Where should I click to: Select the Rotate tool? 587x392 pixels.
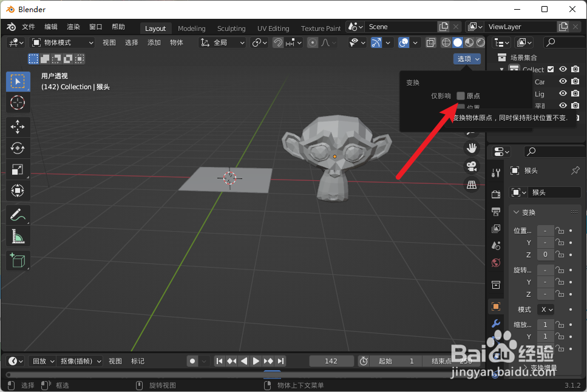(18, 148)
